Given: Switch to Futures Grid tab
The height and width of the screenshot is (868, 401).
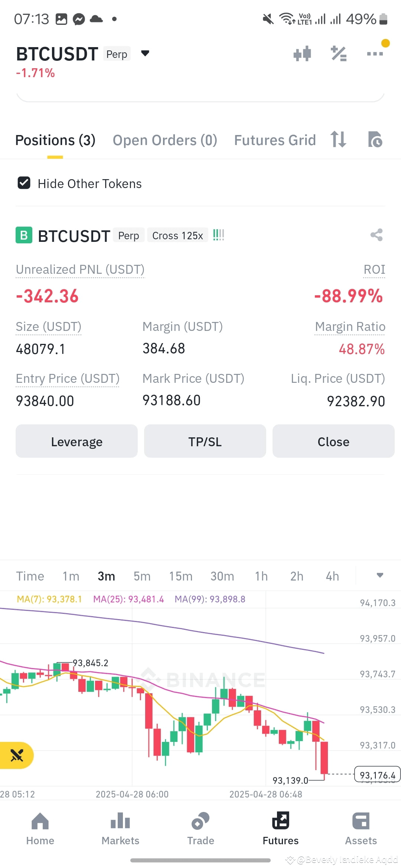Looking at the screenshot, I should point(275,140).
